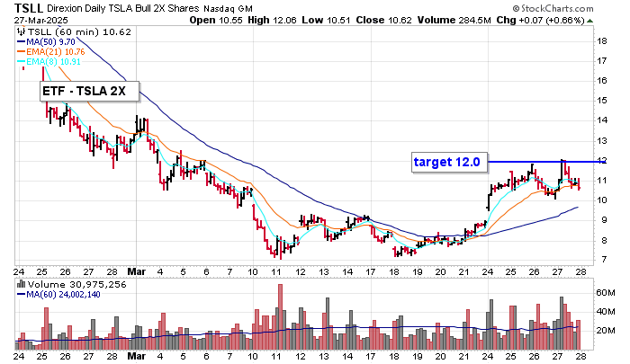Image resolution: width=630 pixels, height=364 pixels.
Task: Click the TSLL (60 min) 10.62 legend
Action: [x=79, y=32]
